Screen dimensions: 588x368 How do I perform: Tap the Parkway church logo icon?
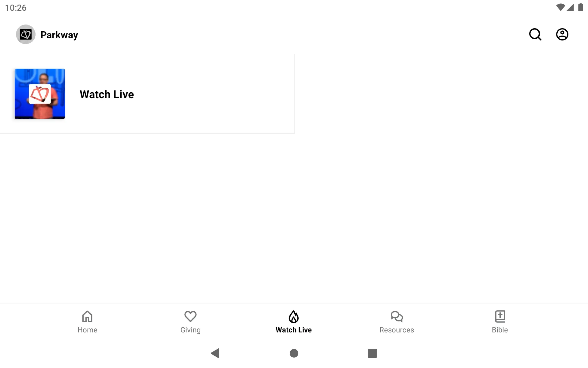click(x=25, y=34)
